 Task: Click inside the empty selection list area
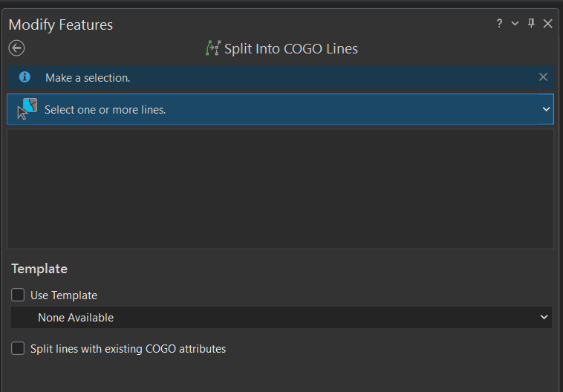pyautogui.click(x=281, y=189)
